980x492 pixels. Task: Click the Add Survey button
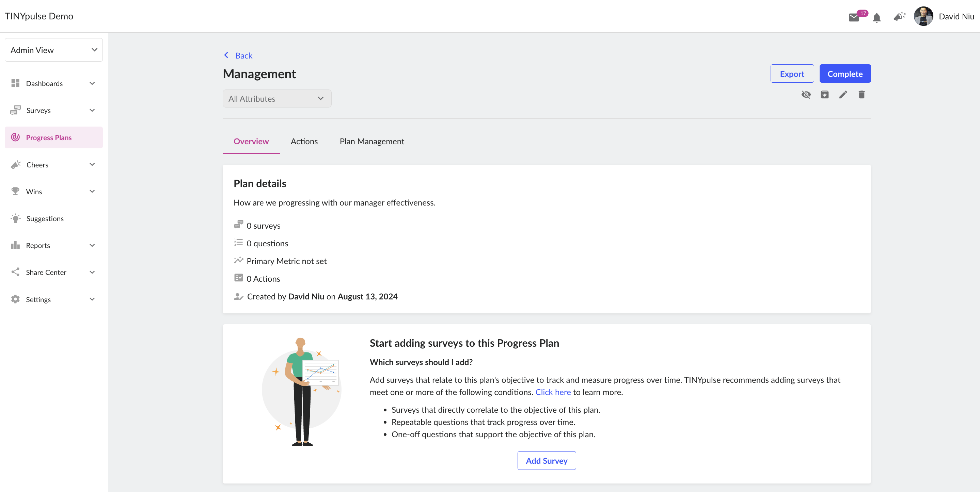[x=546, y=461]
